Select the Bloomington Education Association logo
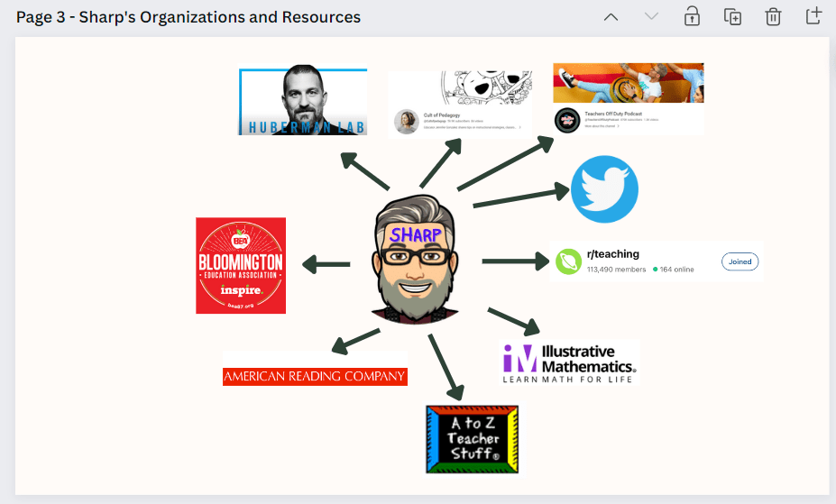Screen dimensions: 836x504 click(x=241, y=265)
